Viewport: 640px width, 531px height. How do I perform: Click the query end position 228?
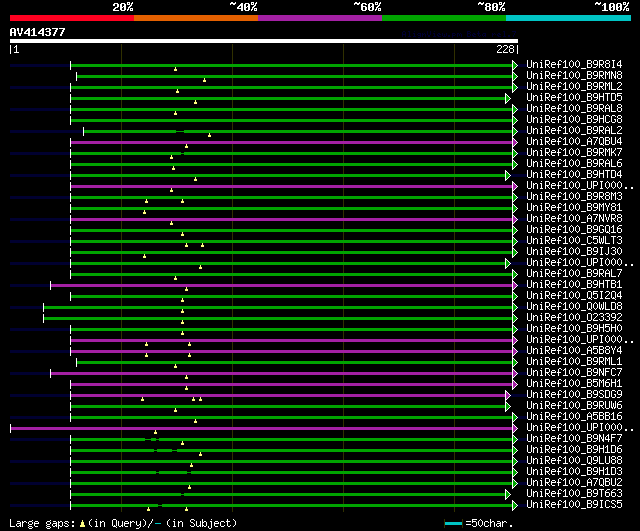(505, 49)
